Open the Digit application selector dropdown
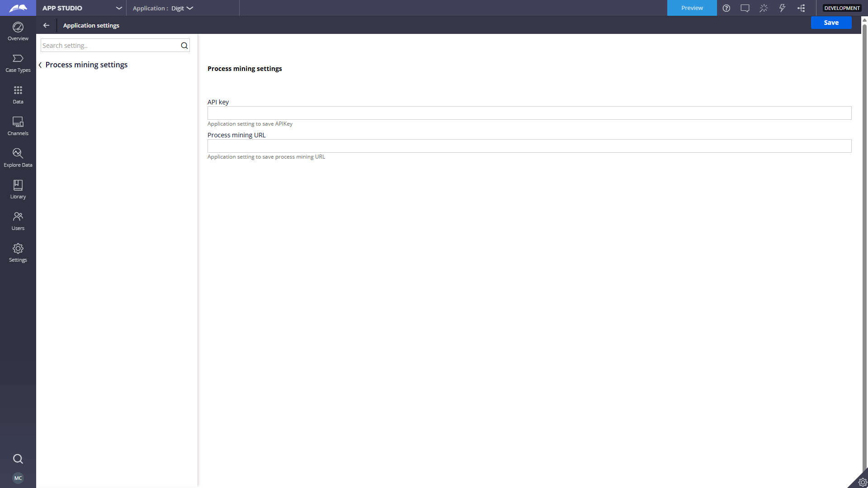Screen dimensions: 868x488 tap(190, 8)
